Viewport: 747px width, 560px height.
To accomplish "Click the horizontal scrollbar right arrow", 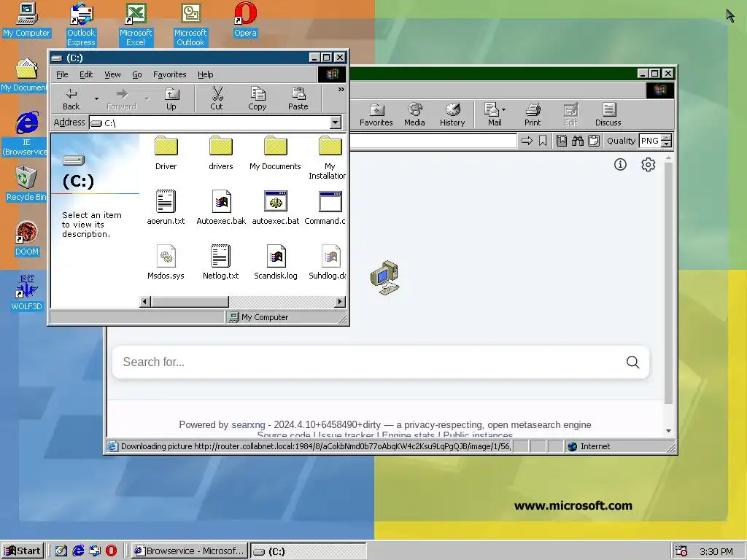I will 340,301.
